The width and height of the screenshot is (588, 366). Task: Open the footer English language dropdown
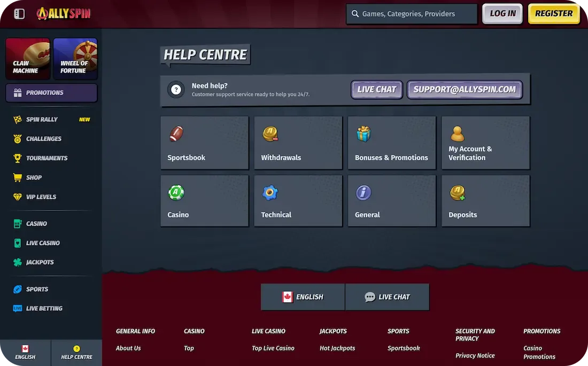click(303, 297)
